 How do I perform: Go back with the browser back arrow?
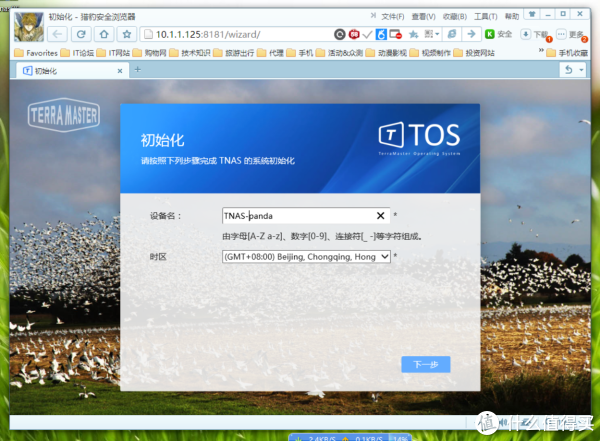pos(57,34)
